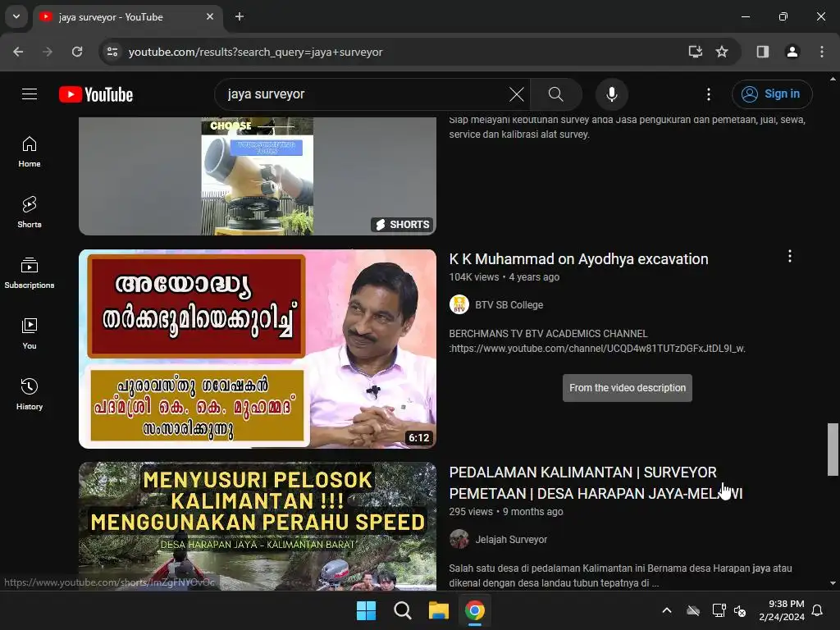The image size is (840, 630).
Task: Click the install app icon in address bar
Action: (696, 52)
